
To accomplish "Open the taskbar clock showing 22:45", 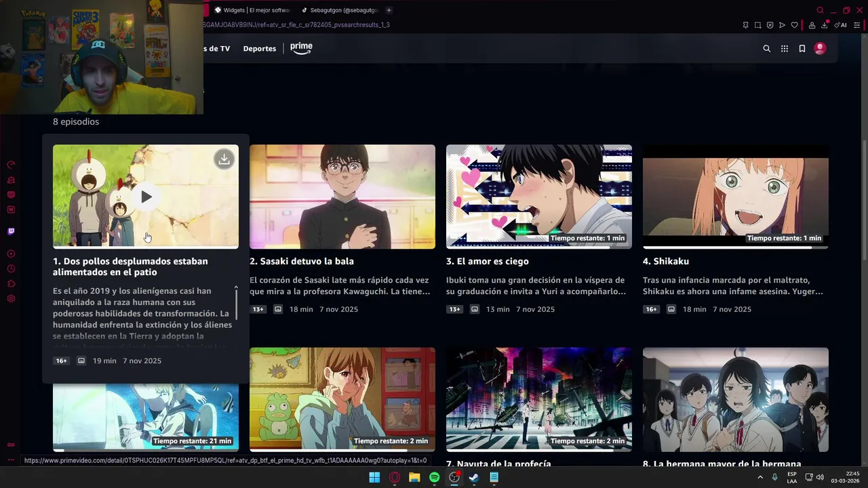I will [x=845, y=477].
